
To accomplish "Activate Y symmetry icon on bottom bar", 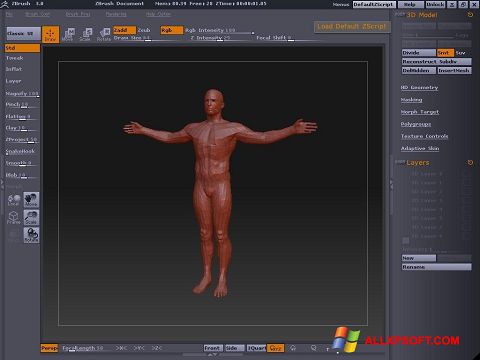I will pos(139,348).
